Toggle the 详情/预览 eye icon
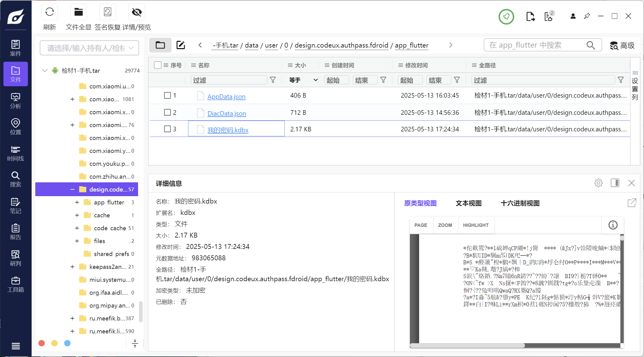This screenshot has width=644, height=357. click(x=137, y=12)
